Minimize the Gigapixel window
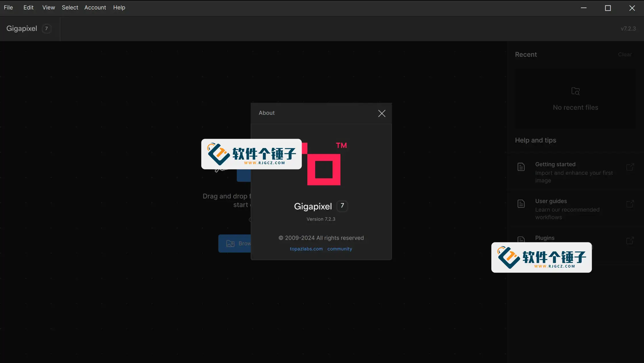Image resolution: width=644 pixels, height=363 pixels. [584, 8]
